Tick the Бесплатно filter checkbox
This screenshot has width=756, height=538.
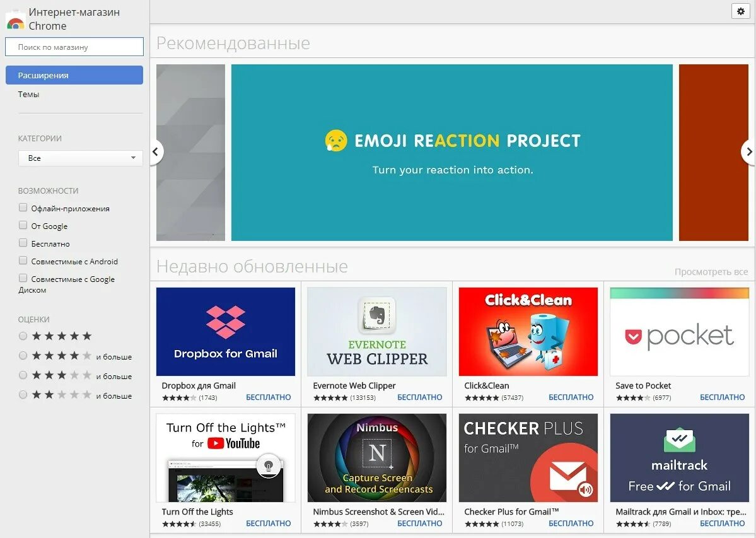[23, 243]
